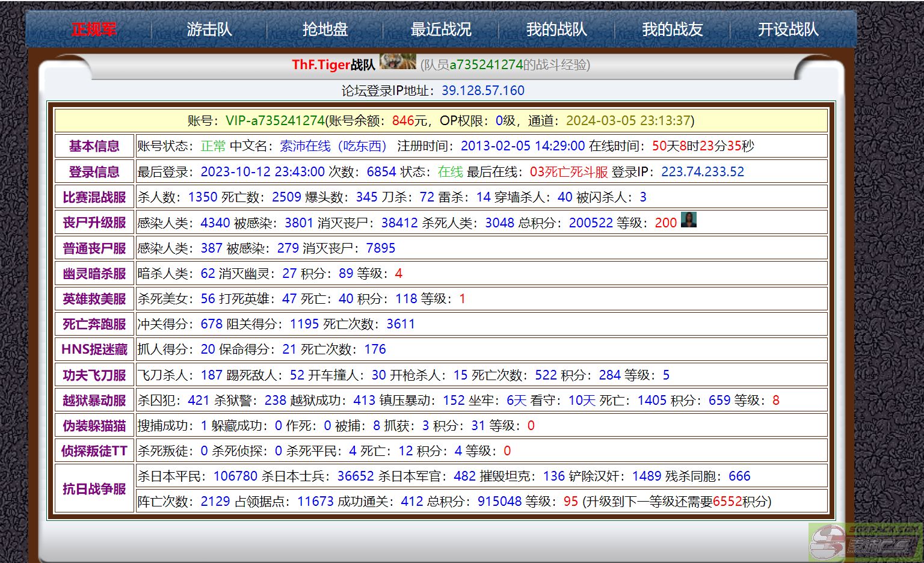924x563 pixels.
Task: Click the ThF.Tiger team tiger image
Action: point(398,61)
